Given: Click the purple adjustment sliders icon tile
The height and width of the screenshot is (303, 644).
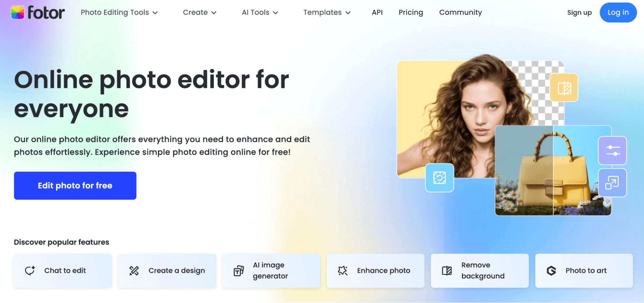Looking at the screenshot, I should 612,151.
